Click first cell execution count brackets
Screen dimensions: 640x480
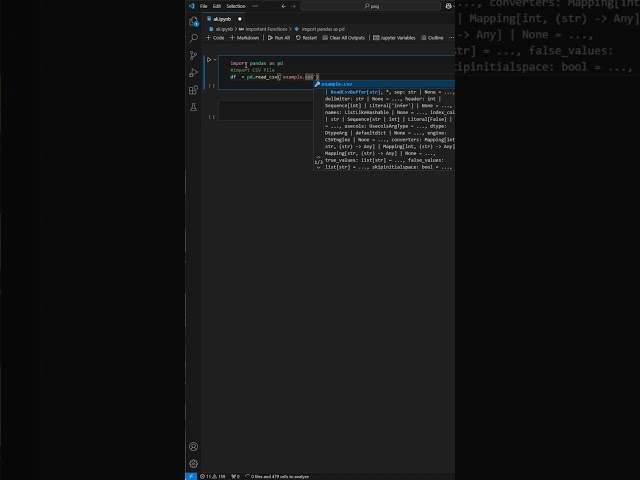click(211, 86)
